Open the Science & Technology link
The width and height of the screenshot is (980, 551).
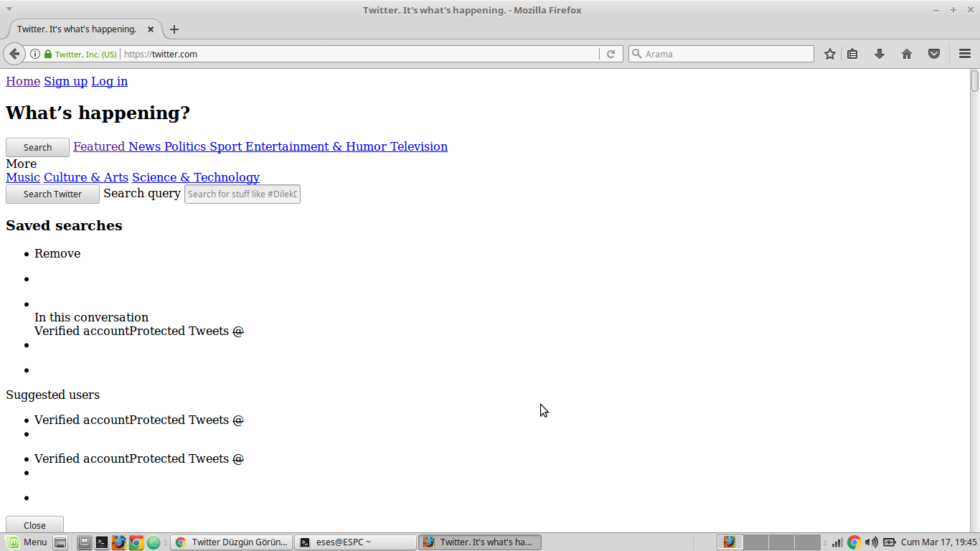[196, 177]
